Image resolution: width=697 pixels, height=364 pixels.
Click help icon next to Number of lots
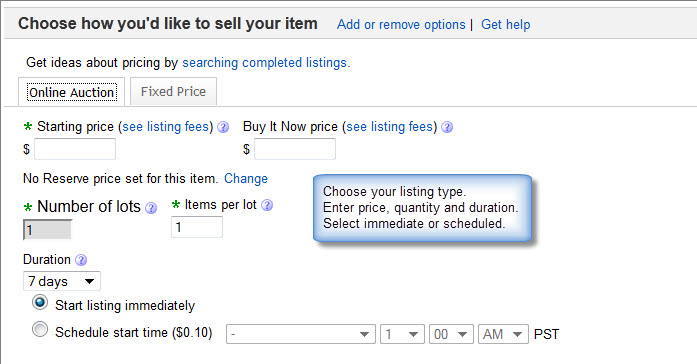[x=151, y=208]
